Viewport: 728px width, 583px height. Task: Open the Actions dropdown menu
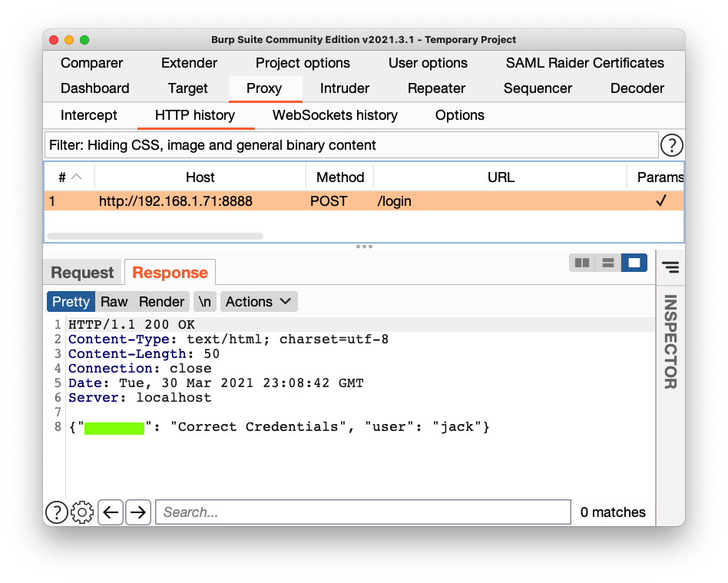click(x=259, y=302)
